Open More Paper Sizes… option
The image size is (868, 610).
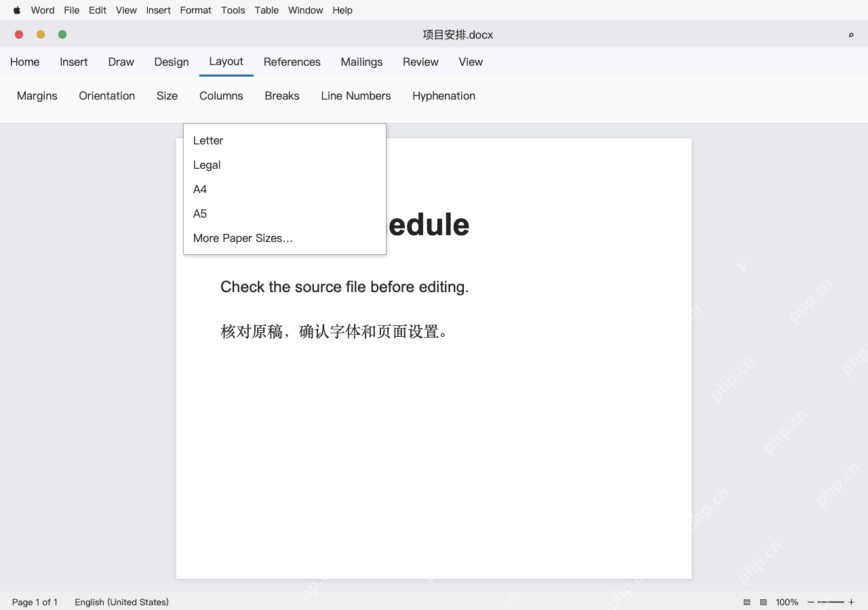[x=285, y=238]
